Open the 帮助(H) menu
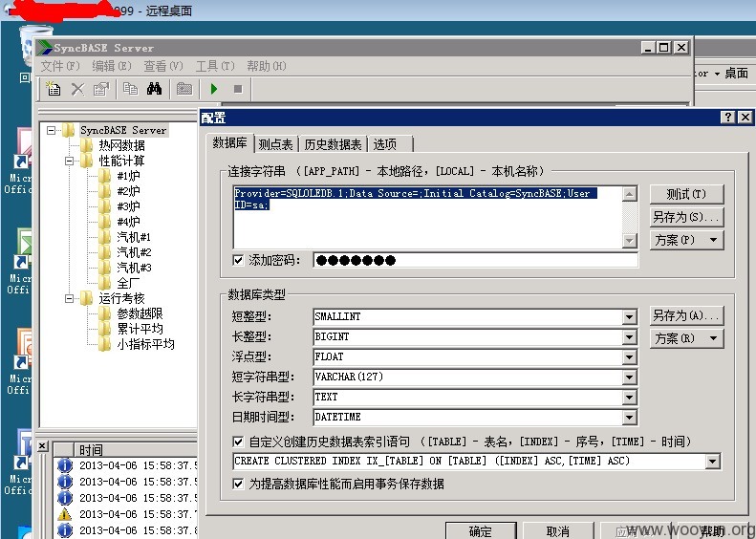The image size is (756, 539). coord(266,66)
